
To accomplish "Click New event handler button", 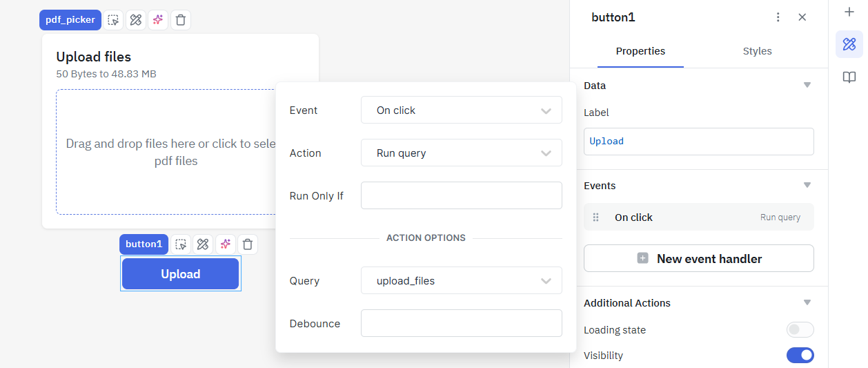I will coord(699,259).
